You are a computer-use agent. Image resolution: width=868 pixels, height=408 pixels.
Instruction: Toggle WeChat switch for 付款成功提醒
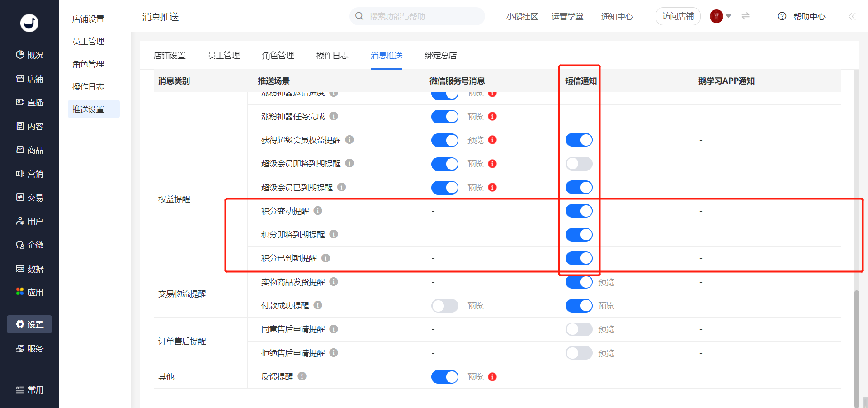pyautogui.click(x=445, y=306)
